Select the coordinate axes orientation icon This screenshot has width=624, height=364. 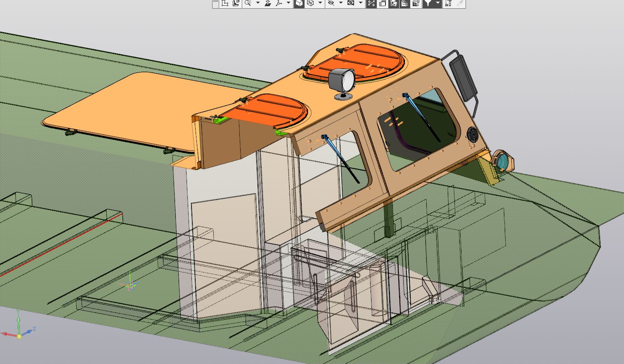point(279,3)
